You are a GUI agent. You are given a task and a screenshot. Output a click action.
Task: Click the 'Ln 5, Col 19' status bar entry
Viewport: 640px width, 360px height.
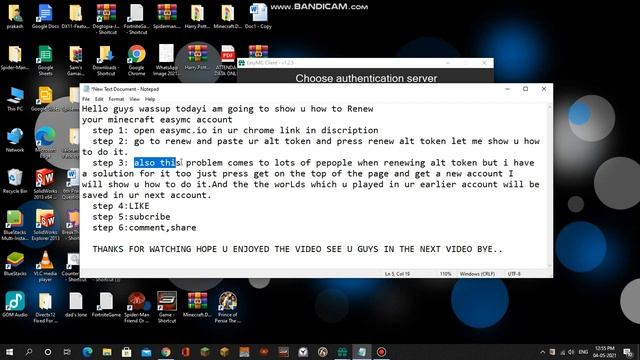click(397, 274)
